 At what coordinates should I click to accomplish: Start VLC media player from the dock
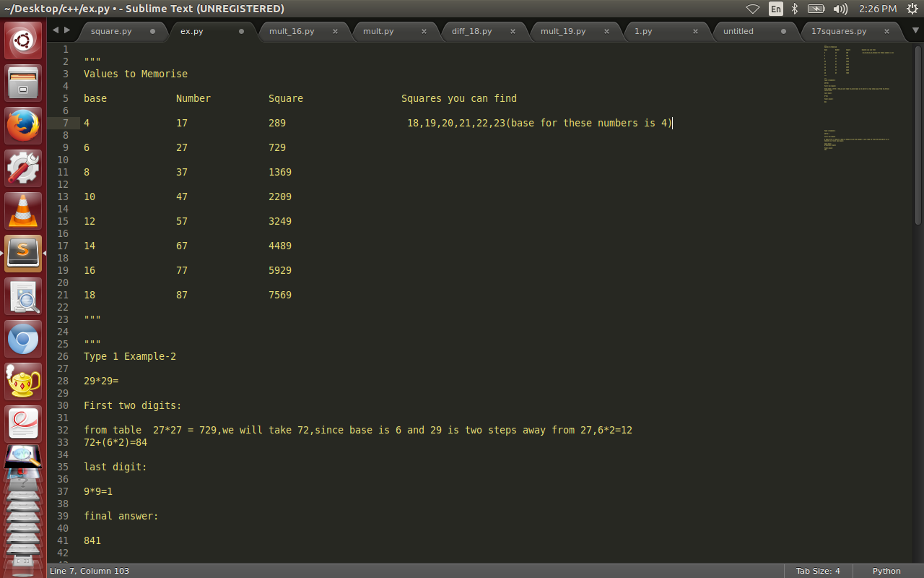(x=23, y=210)
